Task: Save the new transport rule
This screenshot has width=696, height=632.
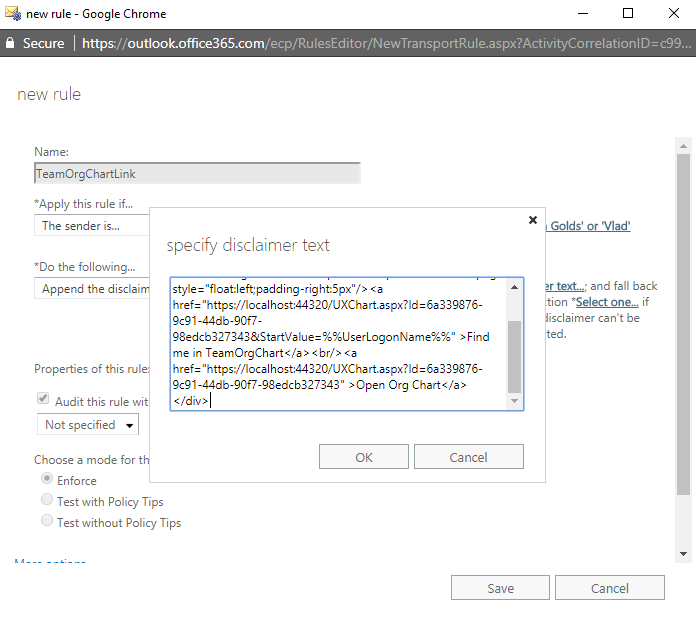Action: 500,588
